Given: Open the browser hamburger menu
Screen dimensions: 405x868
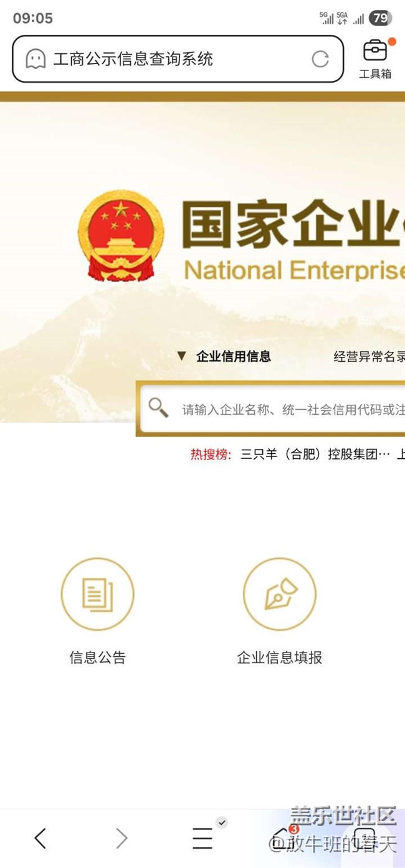Looking at the screenshot, I should pos(202,839).
